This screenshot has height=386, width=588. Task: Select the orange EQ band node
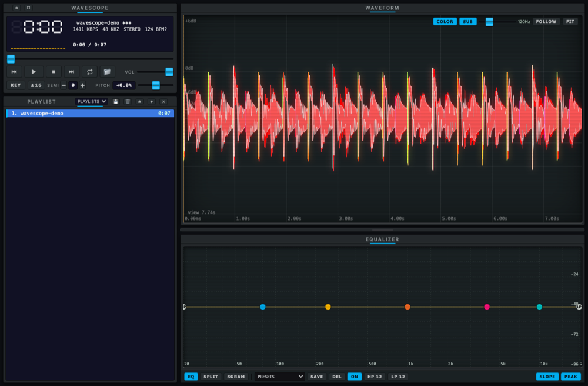(407, 307)
